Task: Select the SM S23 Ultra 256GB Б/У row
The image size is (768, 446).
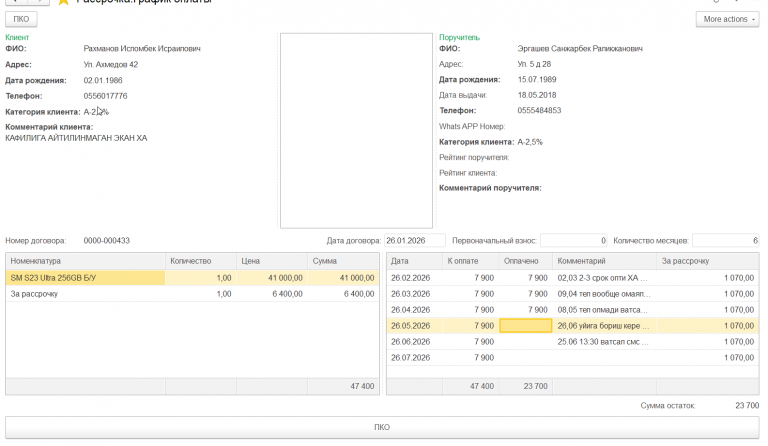Action: pos(192,278)
